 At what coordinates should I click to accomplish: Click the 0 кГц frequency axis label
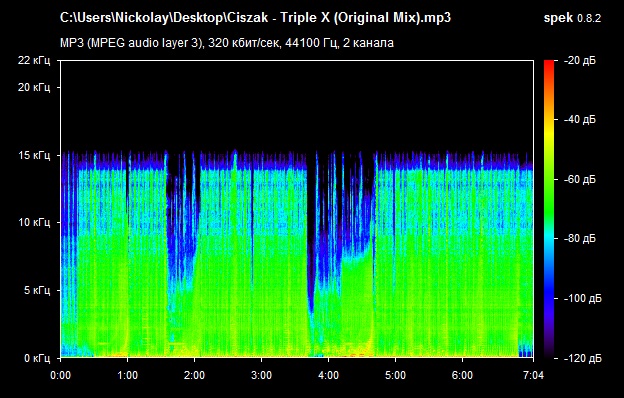[37, 358]
